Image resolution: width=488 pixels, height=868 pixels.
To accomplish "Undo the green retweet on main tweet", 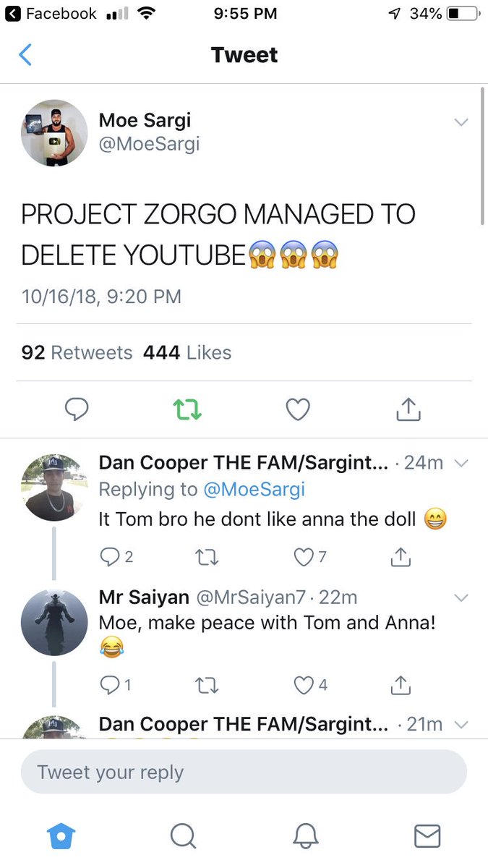I will (x=188, y=409).
